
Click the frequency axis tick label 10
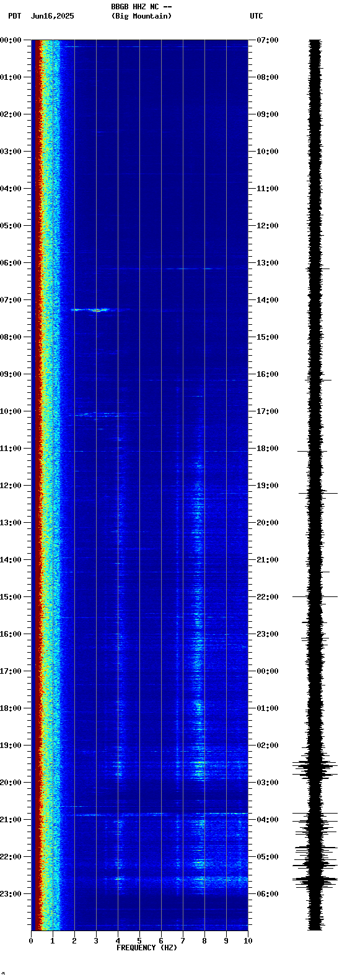click(248, 941)
